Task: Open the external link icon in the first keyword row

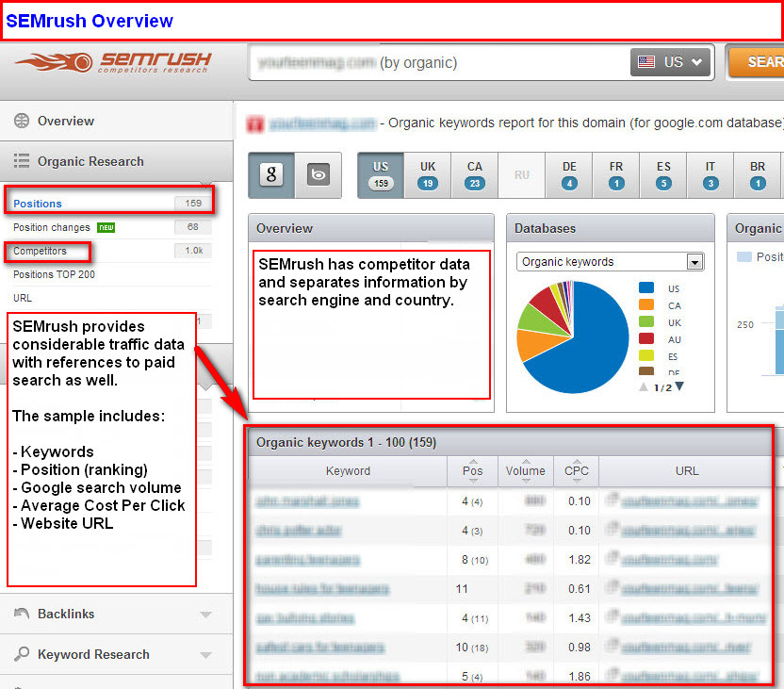Action: point(612,500)
